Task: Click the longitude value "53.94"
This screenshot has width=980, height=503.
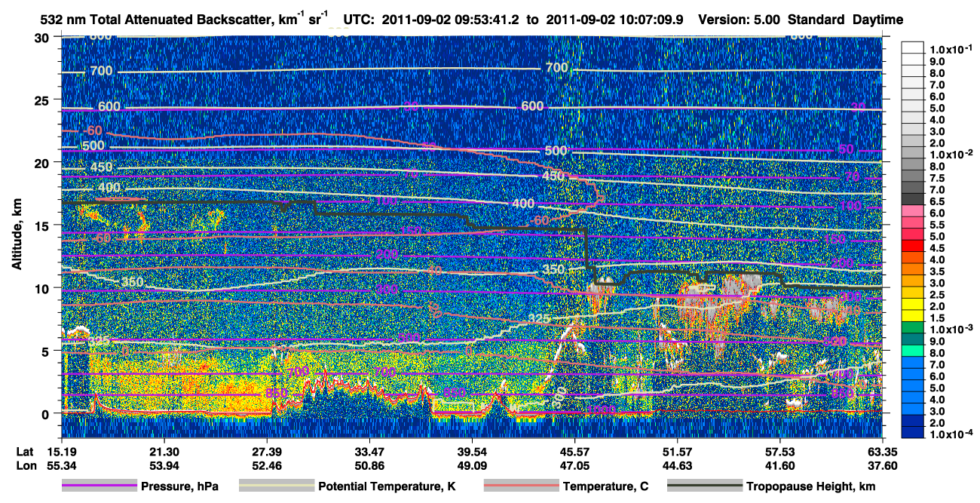Action: pos(164,466)
